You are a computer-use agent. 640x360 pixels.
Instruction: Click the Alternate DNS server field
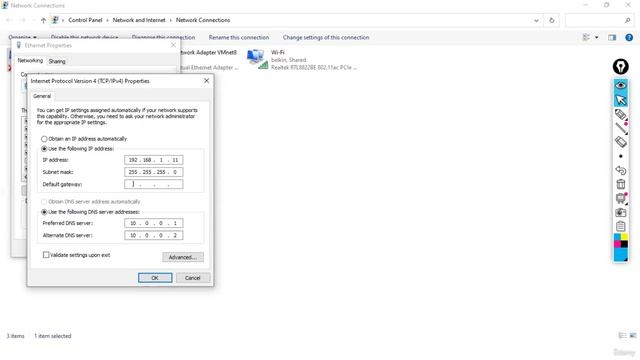pyautogui.click(x=153, y=236)
